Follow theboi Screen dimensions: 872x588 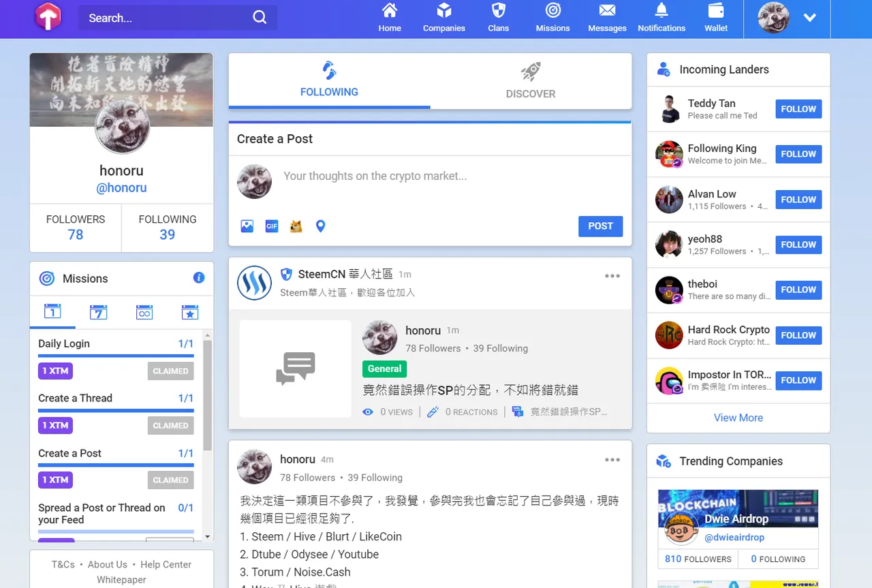click(x=798, y=290)
